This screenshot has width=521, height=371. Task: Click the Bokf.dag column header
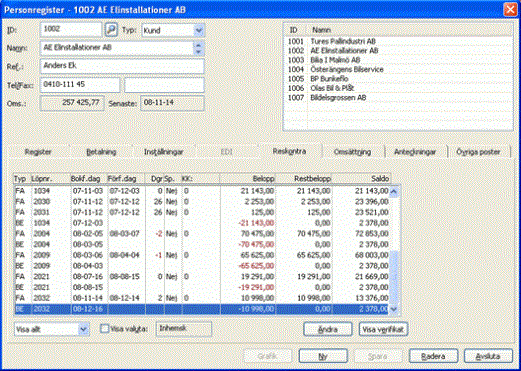tap(88, 179)
